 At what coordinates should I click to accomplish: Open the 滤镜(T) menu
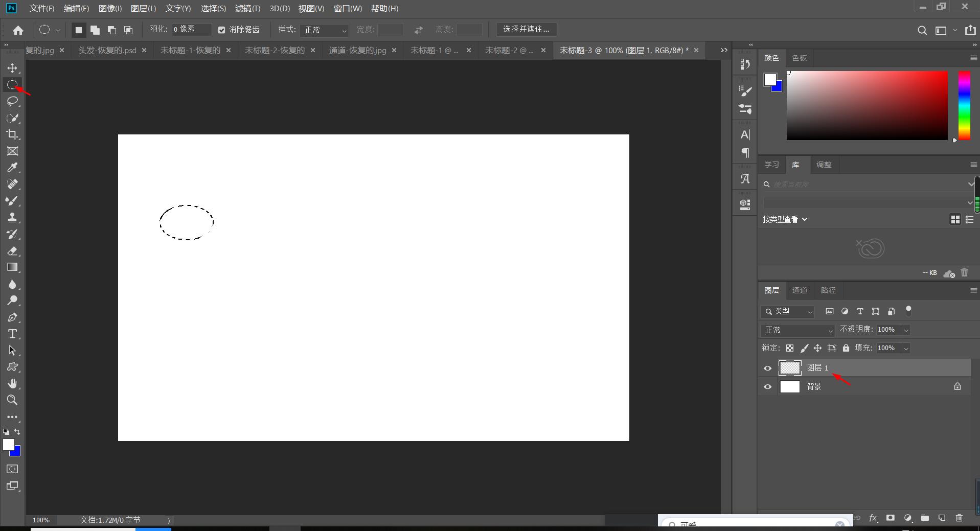247,8
